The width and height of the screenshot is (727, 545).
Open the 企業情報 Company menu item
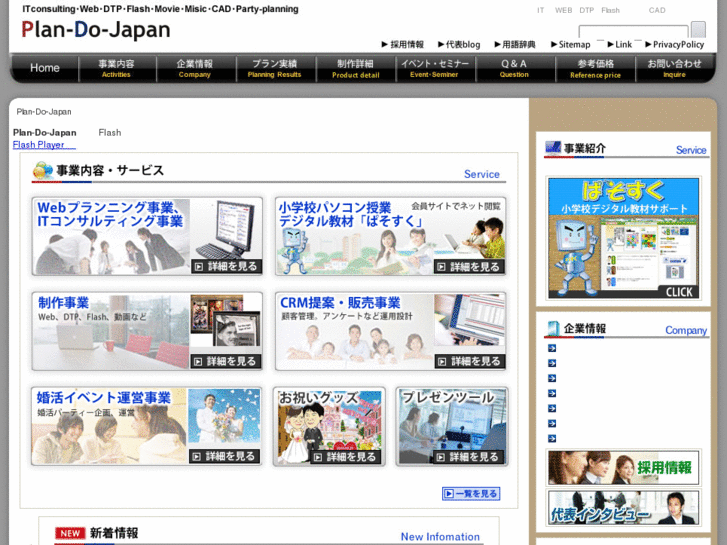[195, 68]
